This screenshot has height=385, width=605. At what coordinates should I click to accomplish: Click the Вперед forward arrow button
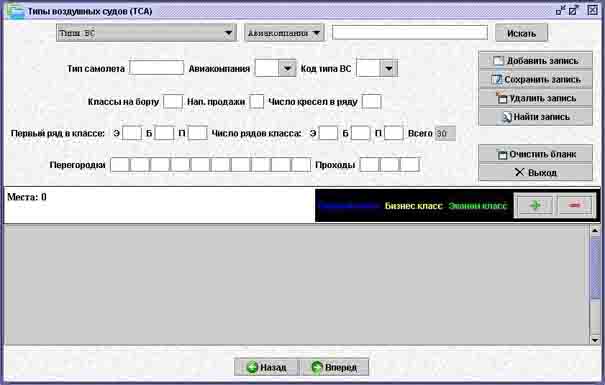[335, 367]
